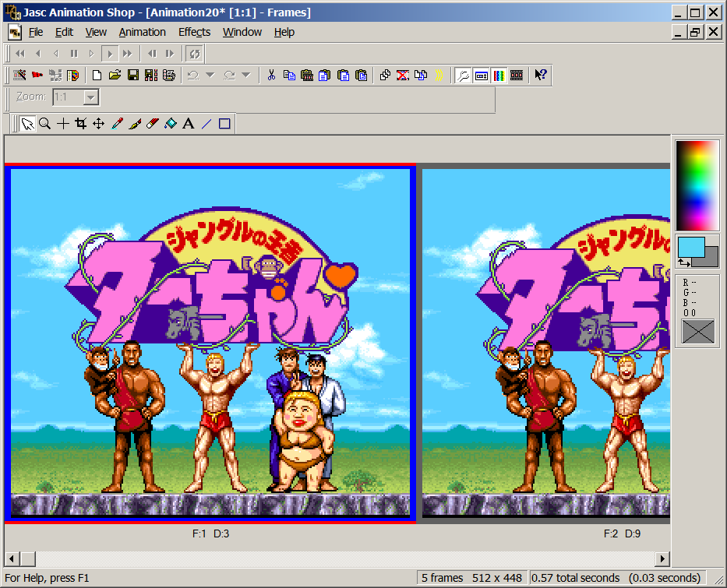
Task: Toggle the loop playback button
Action: (194, 54)
